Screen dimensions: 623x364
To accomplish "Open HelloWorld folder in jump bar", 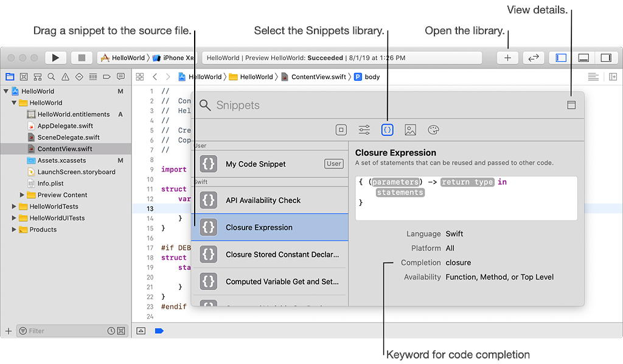I will pyautogui.click(x=251, y=77).
